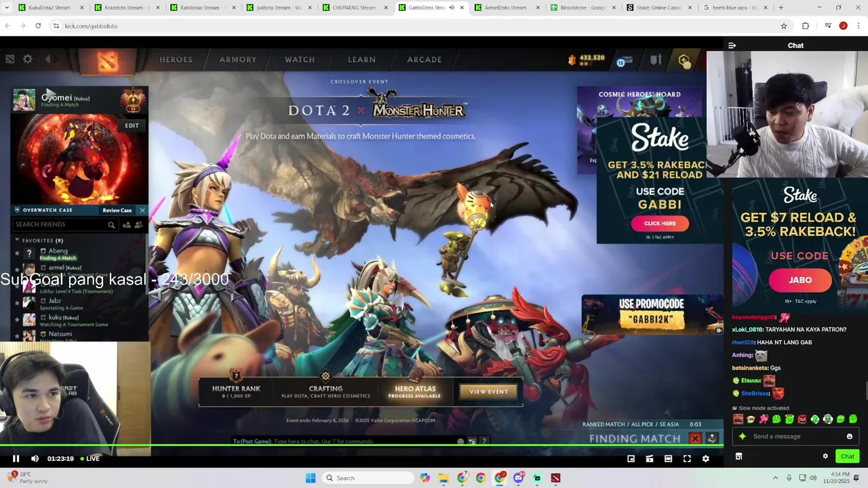The width and height of the screenshot is (868, 488).
Task: Show hidden system tray icons chevron
Action: [775, 478]
